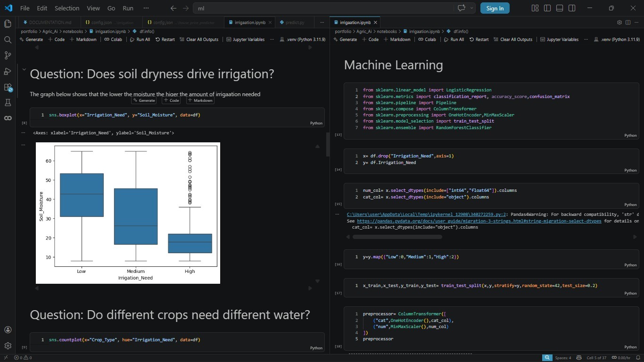The width and height of the screenshot is (644, 362).
Task: Click the Accounts icon in activity bar
Action: [x=8, y=330]
